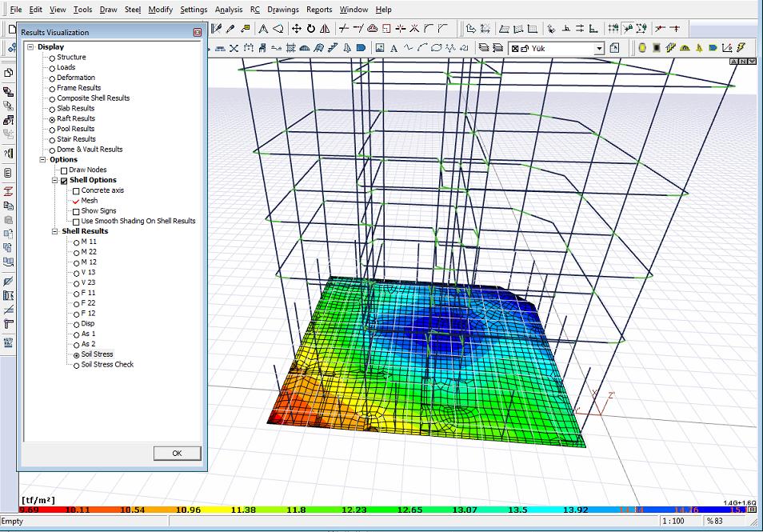Click the dome element tool icon
This screenshot has width=763, height=532.
pyautogui.click(x=305, y=48)
